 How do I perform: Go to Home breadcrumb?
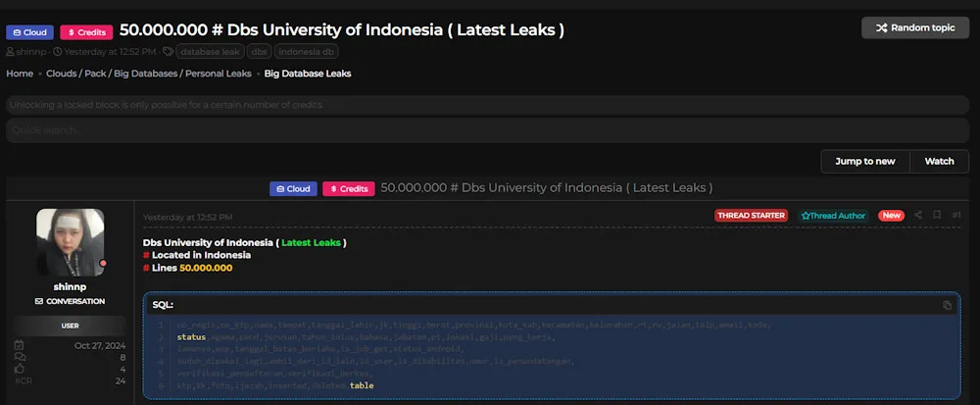pos(20,74)
